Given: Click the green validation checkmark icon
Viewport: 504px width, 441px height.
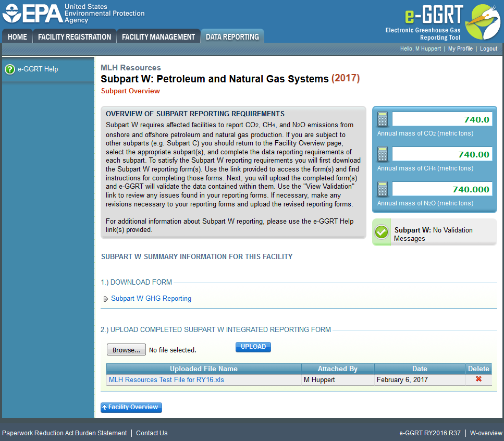Looking at the screenshot, I should click(382, 232).
